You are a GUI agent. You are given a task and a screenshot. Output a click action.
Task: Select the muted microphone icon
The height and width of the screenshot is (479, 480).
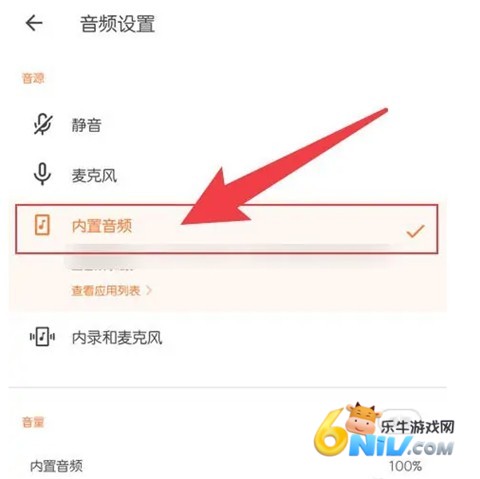(42, 125)
